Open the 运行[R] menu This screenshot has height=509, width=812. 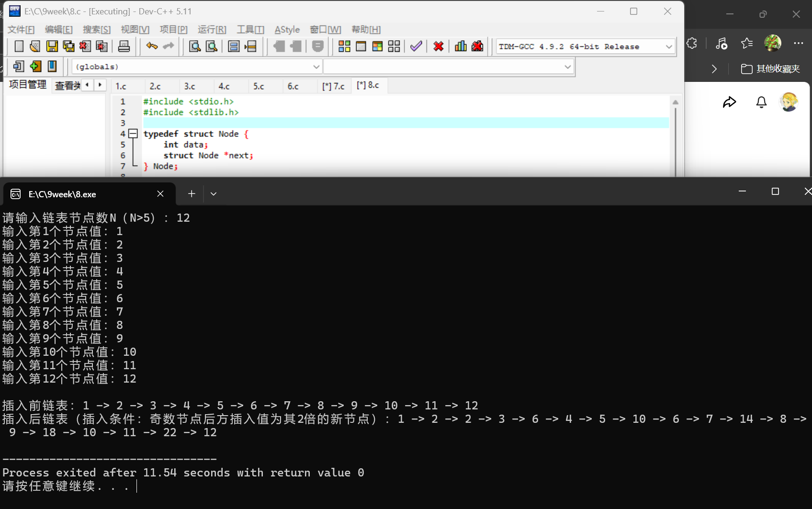[x=212, y=30]
